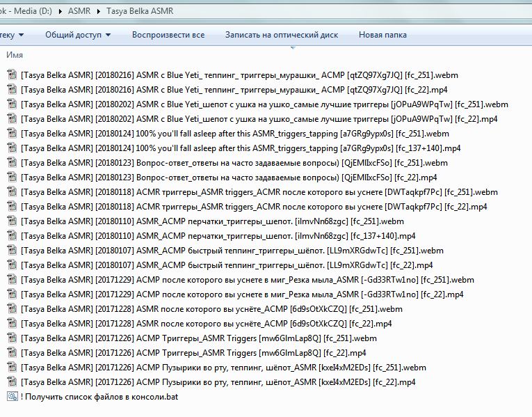Select file name ending [qtZQ97Xg7JQ] [fc_251].webm

click(239, 75)
